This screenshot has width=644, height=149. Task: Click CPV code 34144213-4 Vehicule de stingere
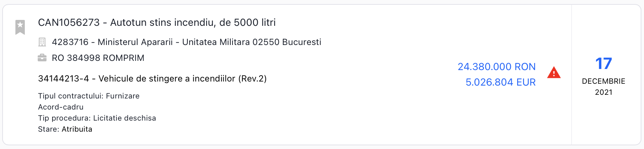point(152,79)
